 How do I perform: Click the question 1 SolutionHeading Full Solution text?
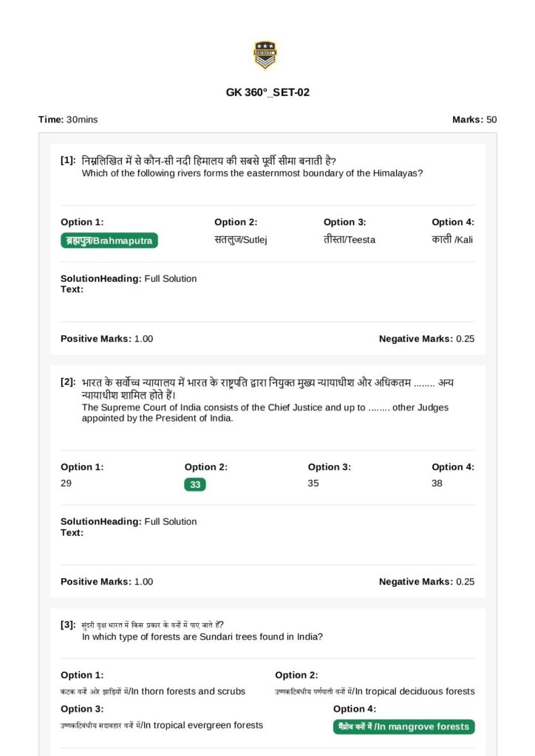click(129, 279)
